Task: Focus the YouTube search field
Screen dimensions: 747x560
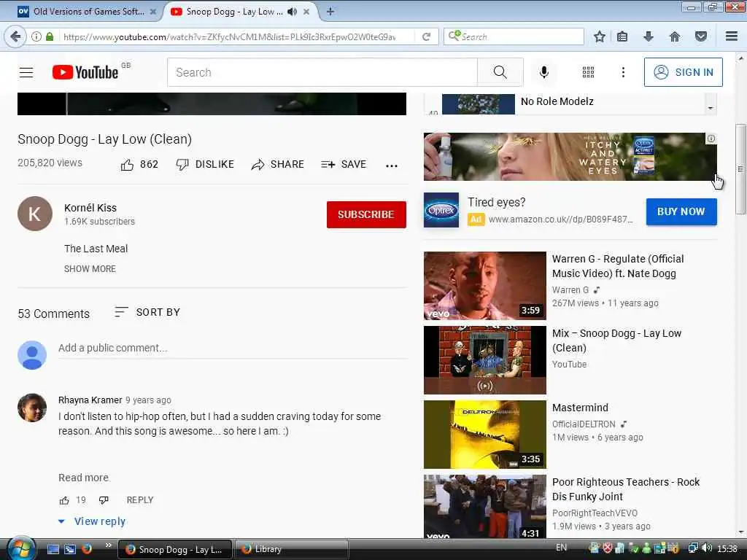Action: (x=322, y=72)
